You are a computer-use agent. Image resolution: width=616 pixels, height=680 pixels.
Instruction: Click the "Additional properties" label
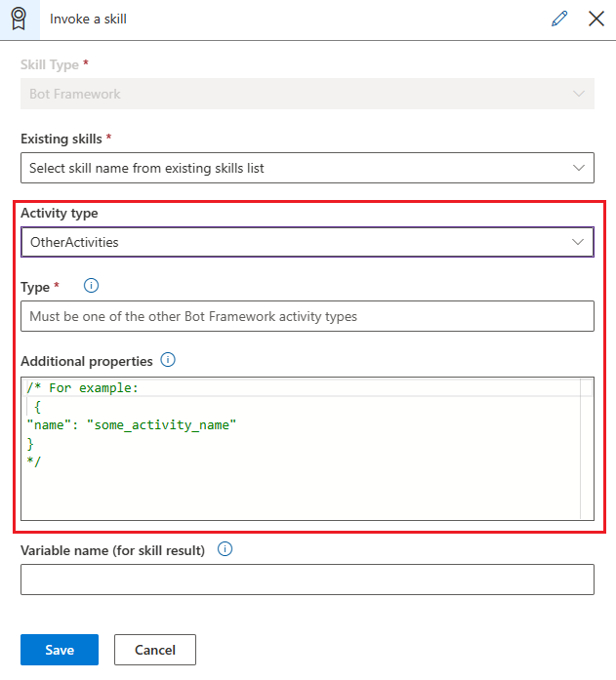[x=86, y=361]
